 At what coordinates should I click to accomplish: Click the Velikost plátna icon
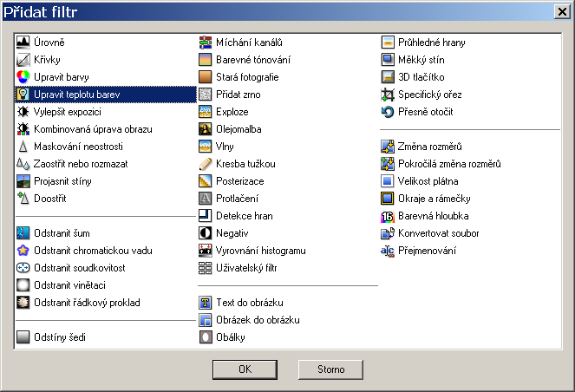pos(388,181)
